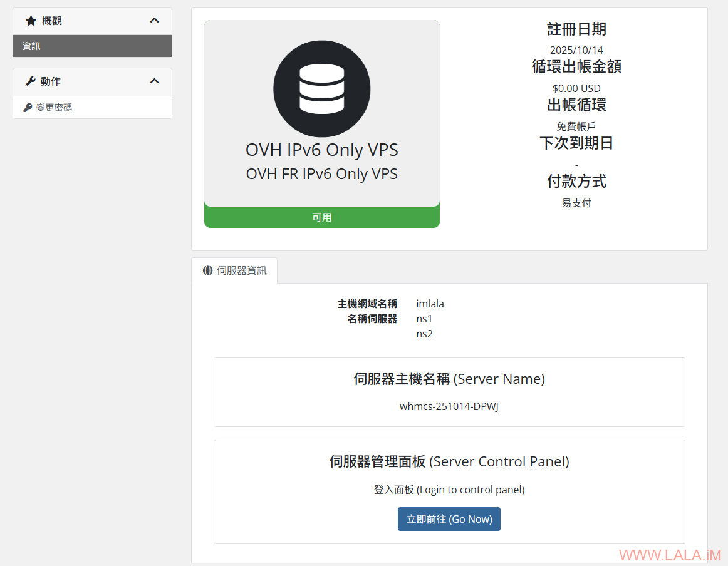
Task: Click the wrench icon beside 動作
Action: point(30,81)
